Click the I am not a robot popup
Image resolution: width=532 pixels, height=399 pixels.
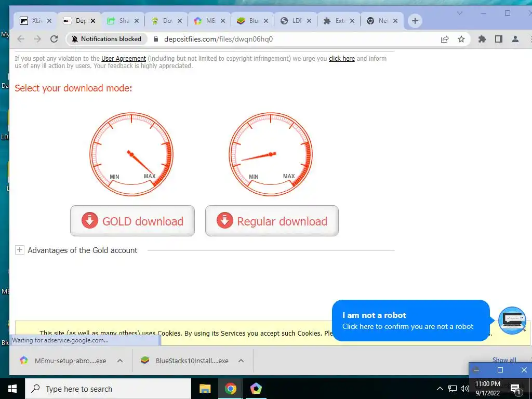click(x=410, y=320)
